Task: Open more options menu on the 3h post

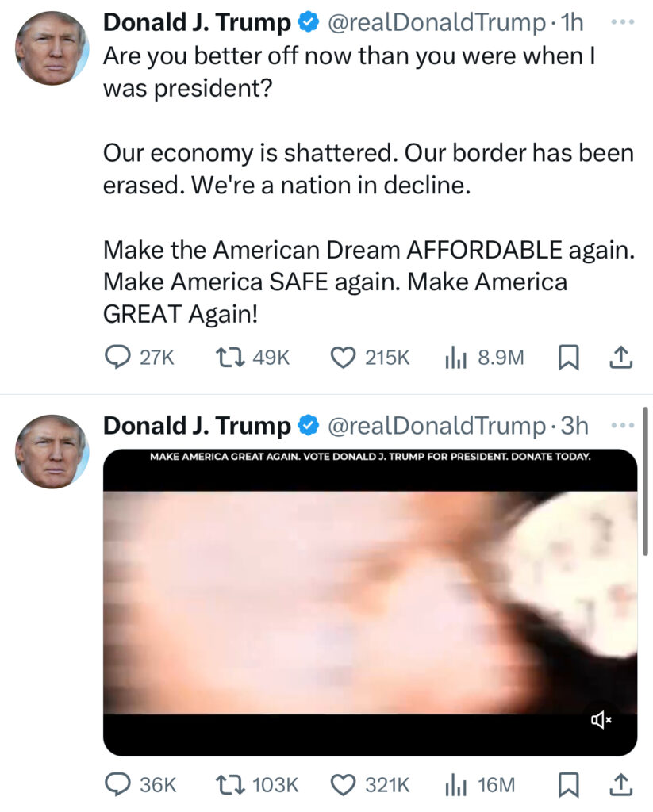Action: tap(622, 426)
